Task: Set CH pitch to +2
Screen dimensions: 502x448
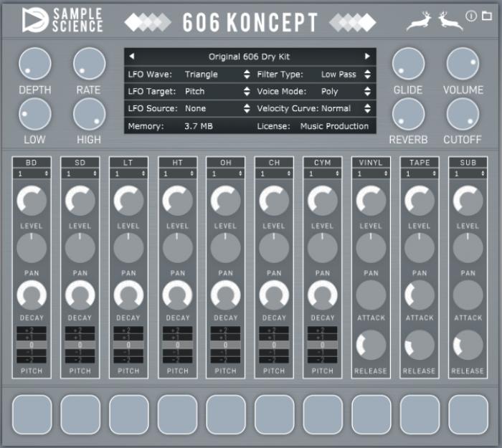Action: (x=274, y=330)
